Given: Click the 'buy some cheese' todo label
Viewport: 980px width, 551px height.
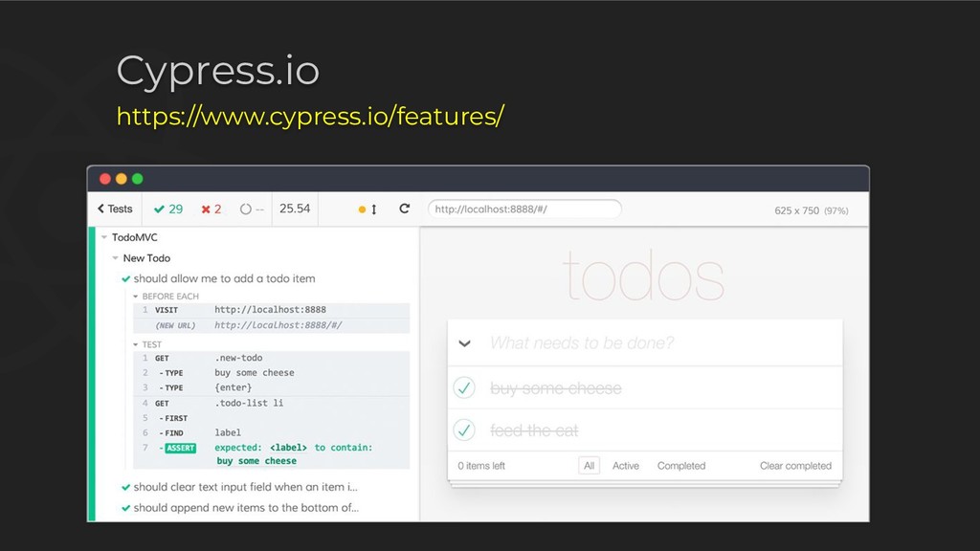Looking at the screenshot, I should pos(556,388).
